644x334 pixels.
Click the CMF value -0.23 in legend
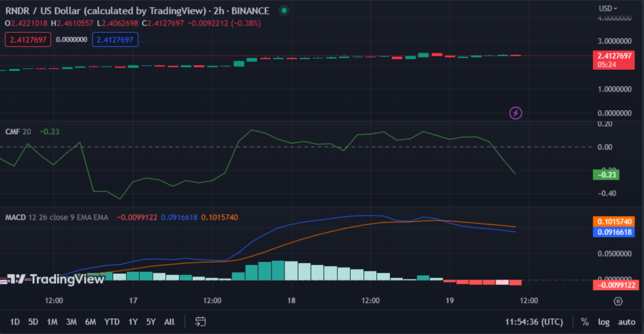click(x=49, y=131)
